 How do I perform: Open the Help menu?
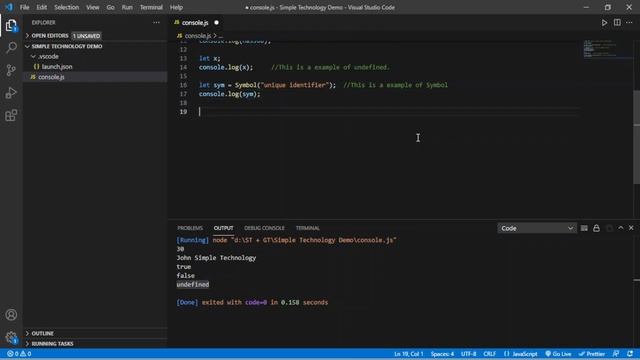(176, 7)
